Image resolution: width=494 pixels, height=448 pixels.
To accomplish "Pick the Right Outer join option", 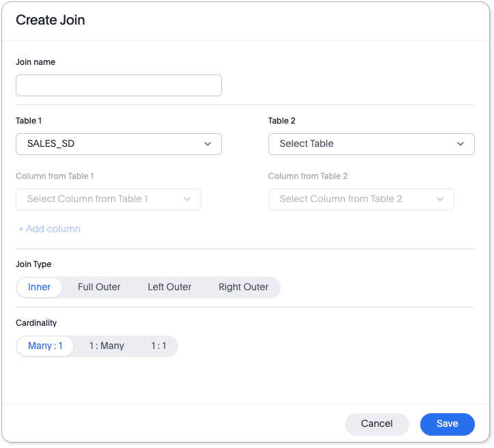I will 243,288.
